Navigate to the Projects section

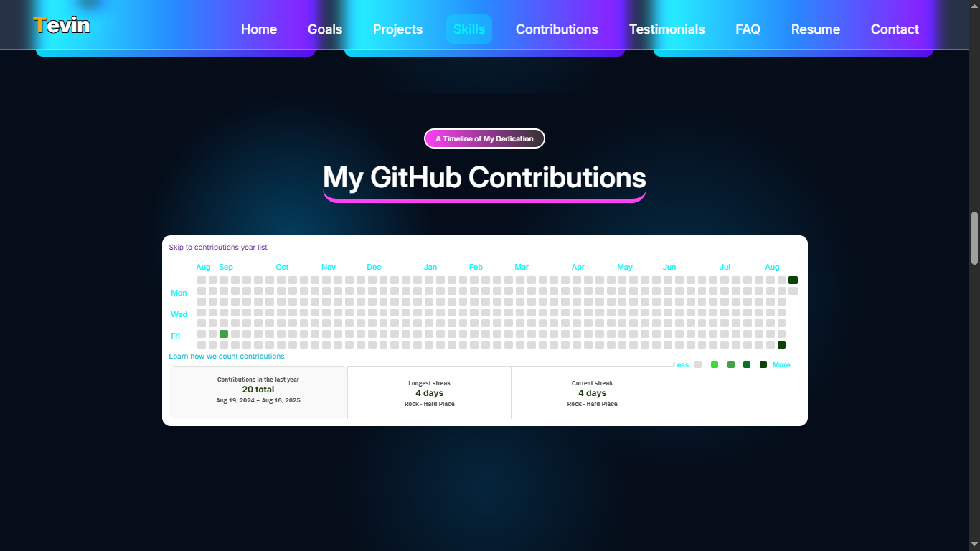coord(397,29)
